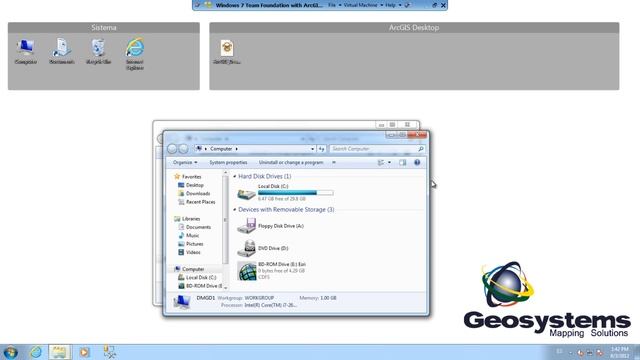Open the Videos library

[193, 252]
